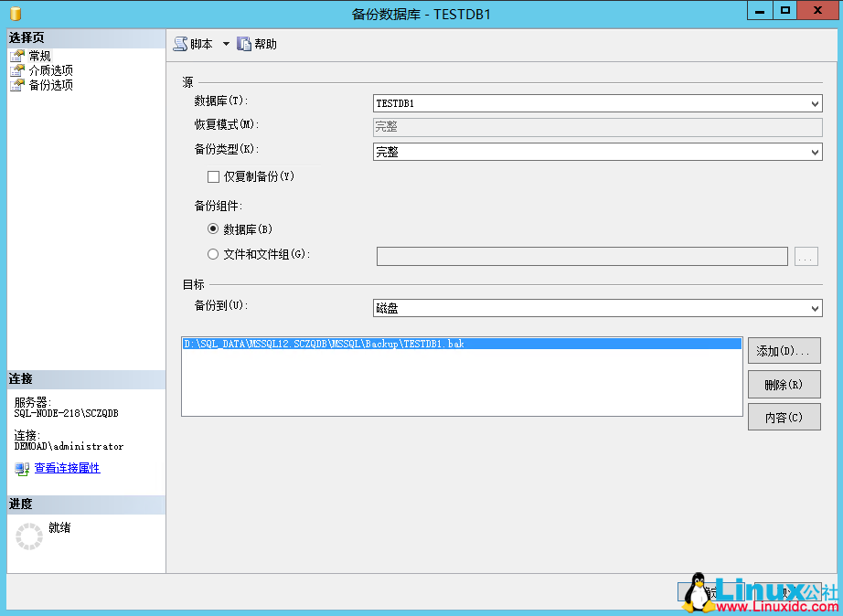Open the 数据库 dropdown showing TESTDB1

(813, 103)
